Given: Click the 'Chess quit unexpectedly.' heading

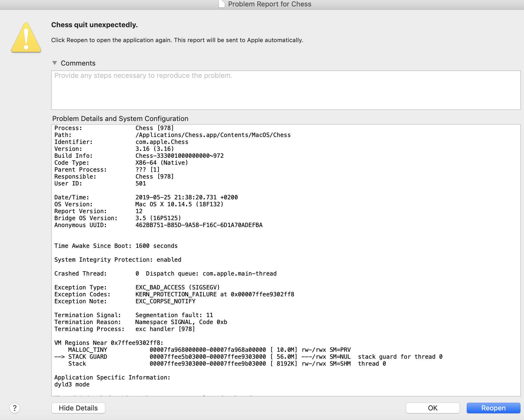Looking at the screenshot, I should pyautogui.click(x=94, y=25).
